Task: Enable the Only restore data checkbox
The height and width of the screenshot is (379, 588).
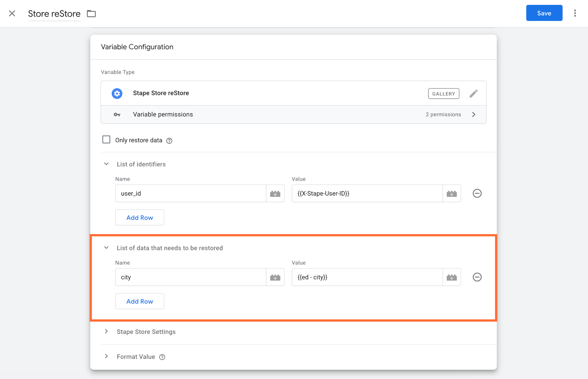Action: click(106, 140)
